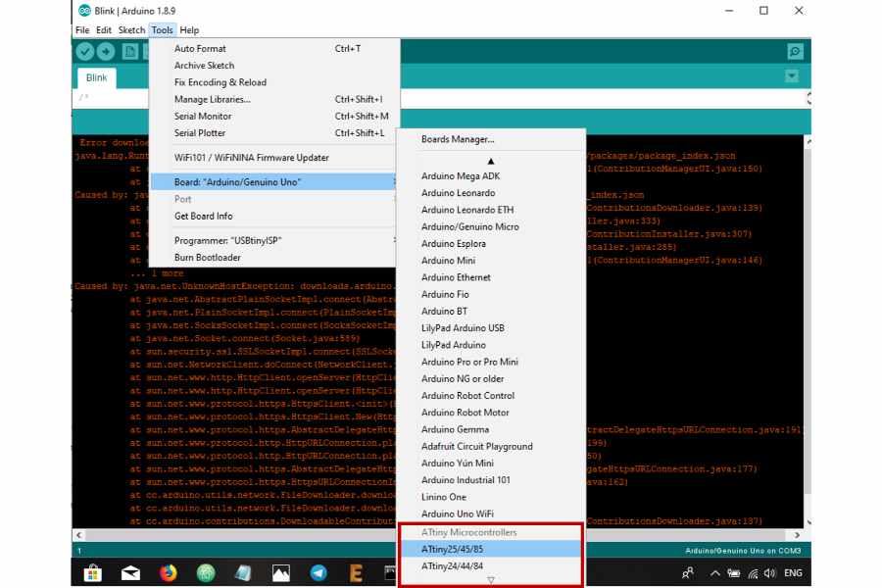Open Serial Plotter
Viewport: 882px width, 588px height.
click(x=272, y=133)
